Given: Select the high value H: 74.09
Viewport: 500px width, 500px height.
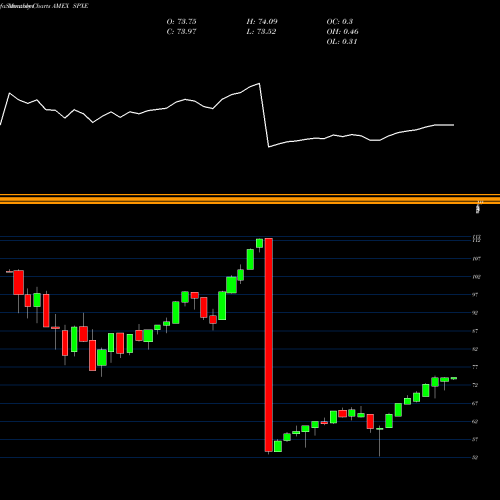Looking at the screenshot, I should (x=262, y=22).
